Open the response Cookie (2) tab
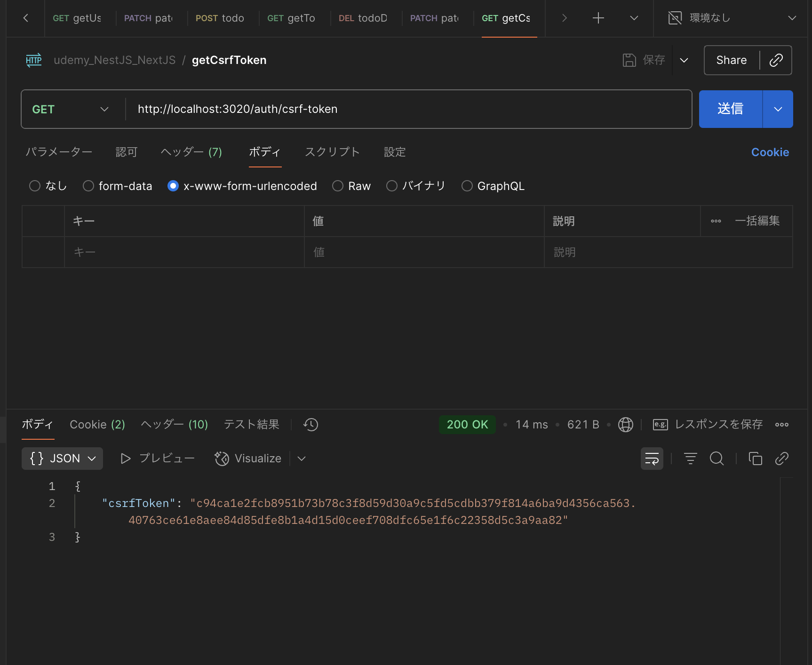The image size is (812, 665). tap(97, 425)
